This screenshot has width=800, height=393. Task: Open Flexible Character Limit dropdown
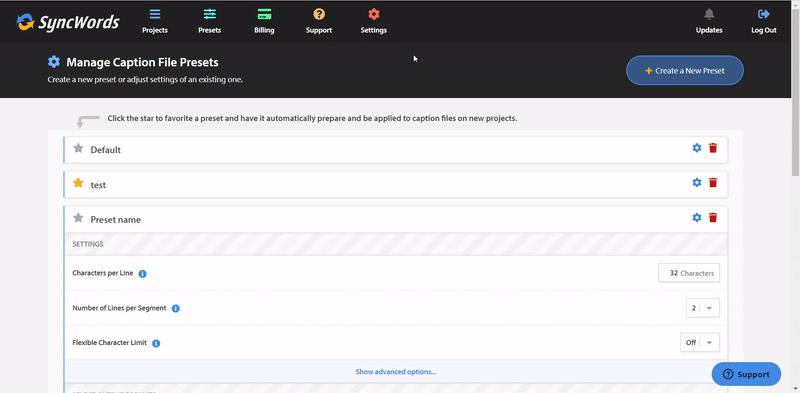click(699, 342)
